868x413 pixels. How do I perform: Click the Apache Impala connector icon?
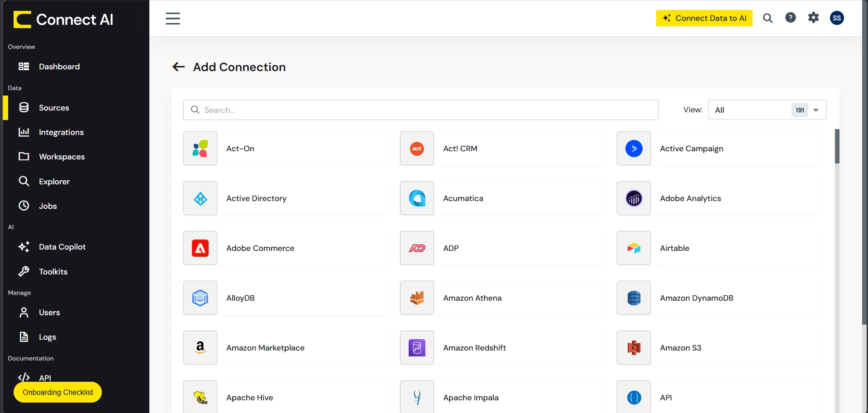click(x=417, y=397)
